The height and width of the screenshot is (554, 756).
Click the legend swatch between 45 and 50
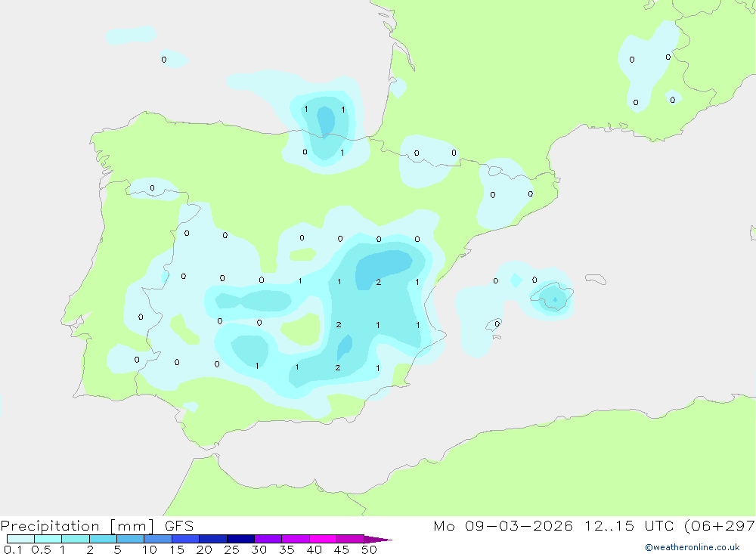pos(351,539)
